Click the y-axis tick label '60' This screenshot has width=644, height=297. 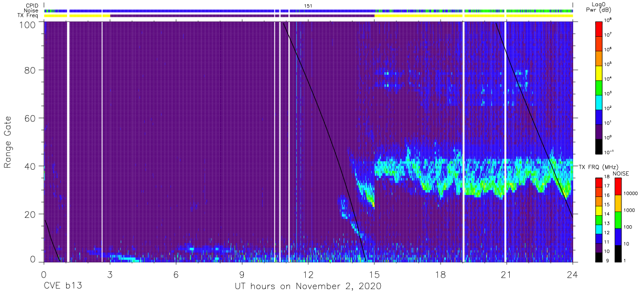pos(31,119)
